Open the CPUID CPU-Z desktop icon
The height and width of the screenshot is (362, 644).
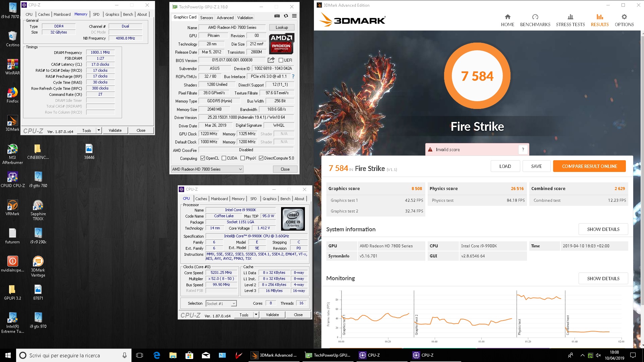(x=12, y=180)
